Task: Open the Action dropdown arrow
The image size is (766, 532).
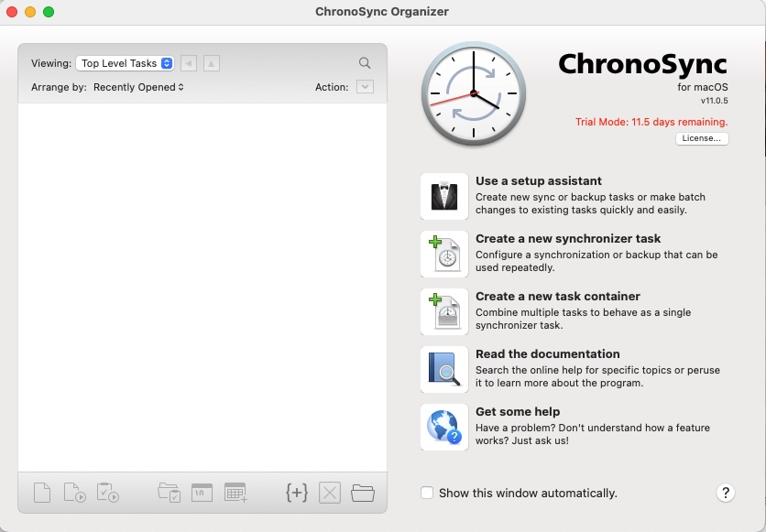Action: (x=365, y=87)
